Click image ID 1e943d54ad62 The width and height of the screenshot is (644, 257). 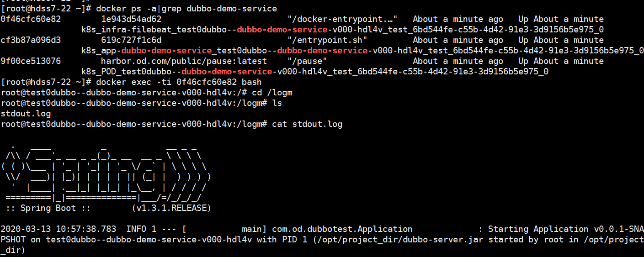click(131, 19)
